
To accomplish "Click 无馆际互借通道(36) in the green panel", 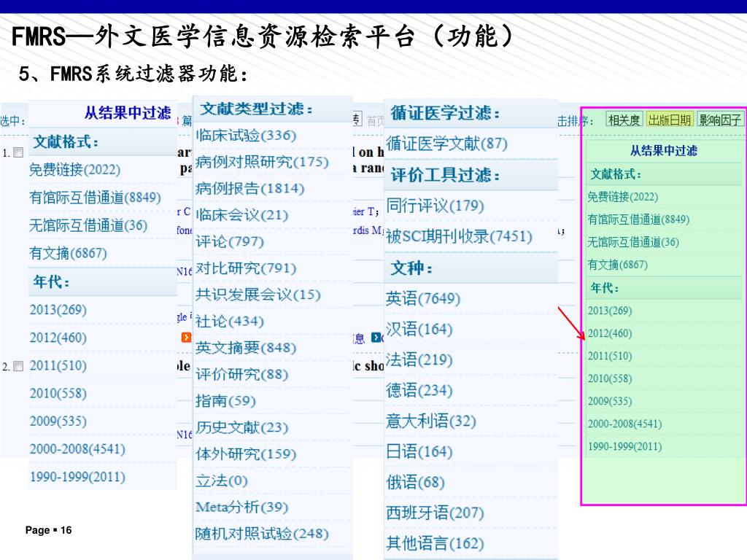I will tap(633, 242).
